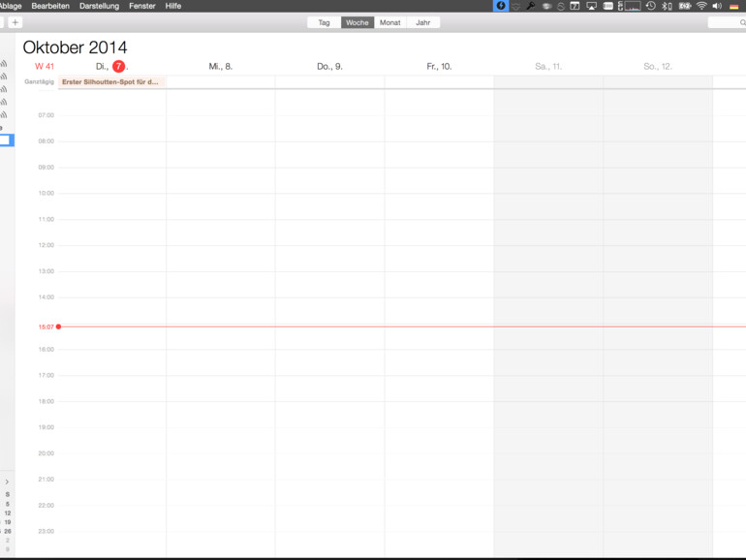Click the 18:00 time label
This screenshot has height=560, width=746.
[x=47, y=401]
